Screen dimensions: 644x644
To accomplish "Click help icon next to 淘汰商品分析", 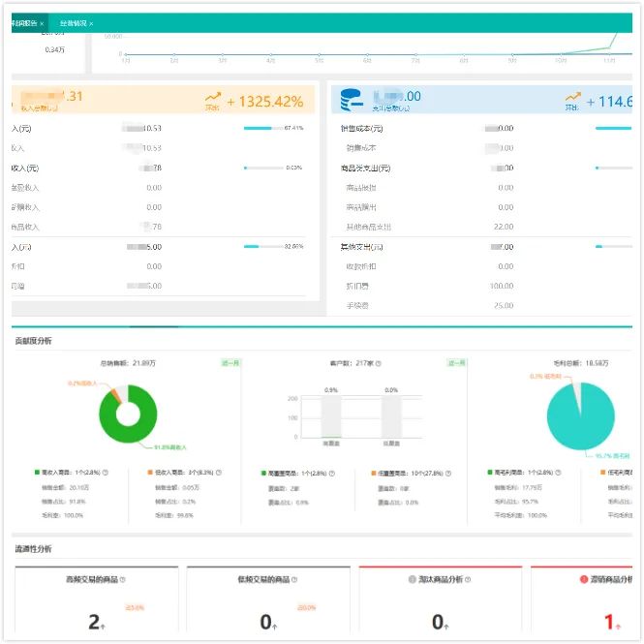I will tap(474, 580).
